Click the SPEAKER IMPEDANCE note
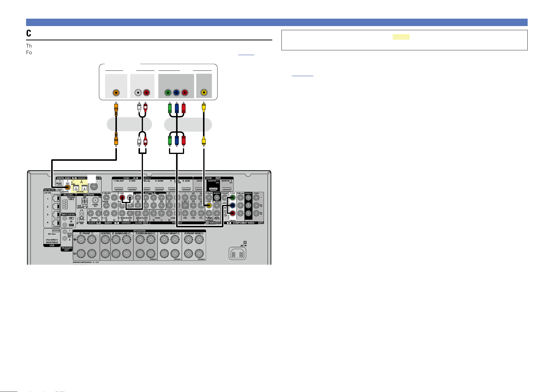 click(86, 262)
